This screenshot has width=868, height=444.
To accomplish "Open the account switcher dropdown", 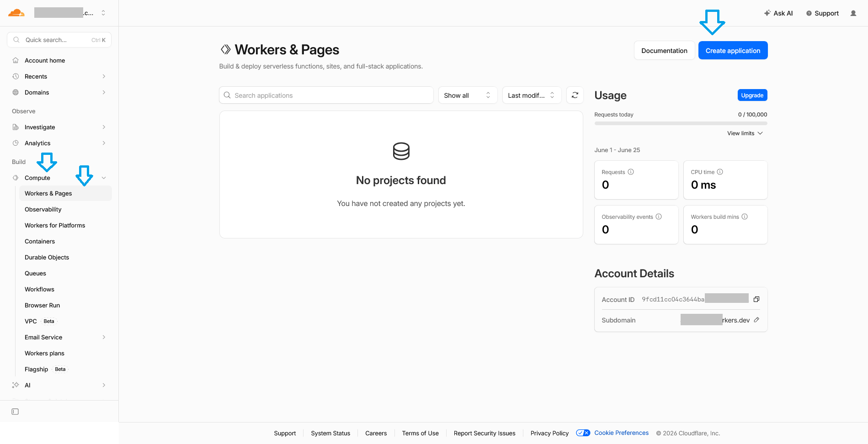I will (103, 13).
